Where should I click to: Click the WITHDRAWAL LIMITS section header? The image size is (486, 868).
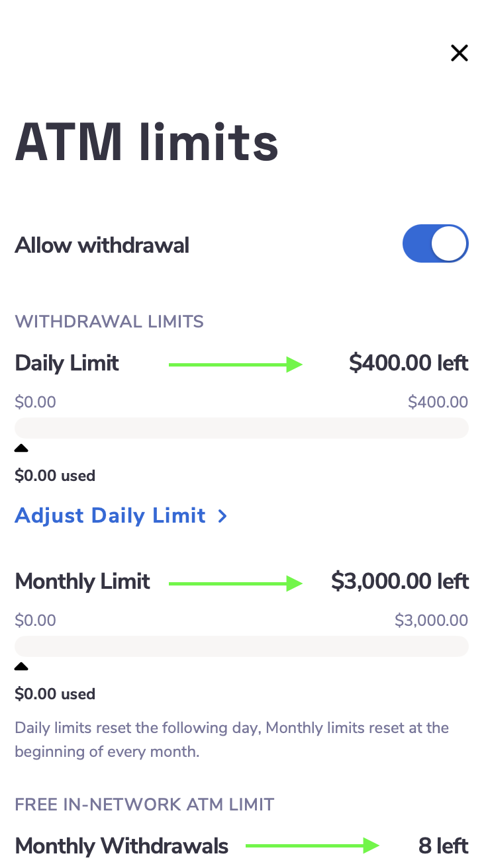tap(109, 322)
